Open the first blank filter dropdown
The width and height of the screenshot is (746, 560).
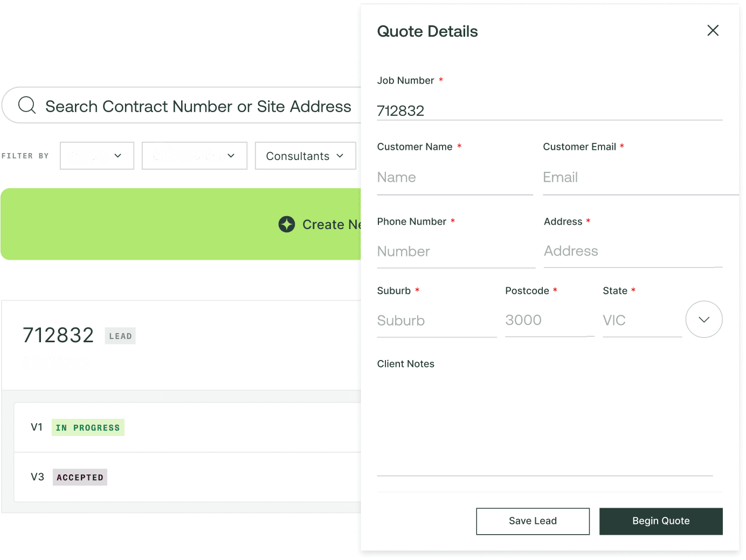pyautogui.click(x=97, y=156)
